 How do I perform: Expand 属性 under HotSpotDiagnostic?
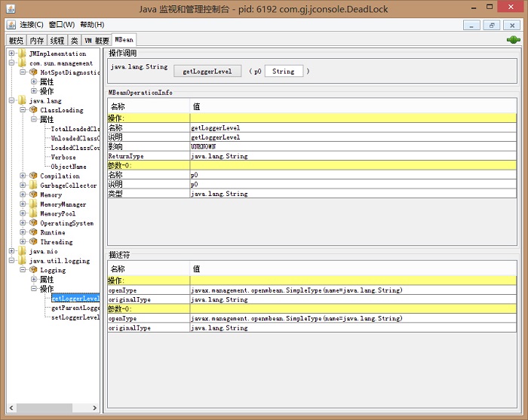tap(34, 81)
